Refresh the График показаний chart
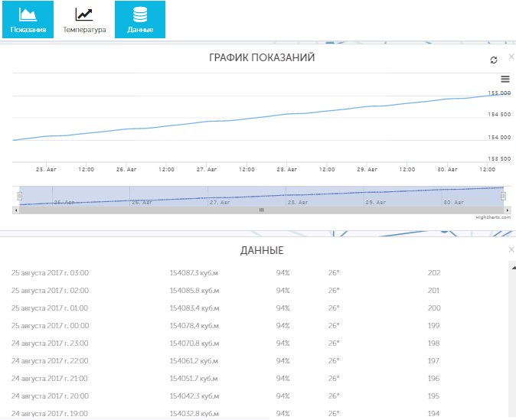Screen dimensions: 516x420 click(494, 60)
